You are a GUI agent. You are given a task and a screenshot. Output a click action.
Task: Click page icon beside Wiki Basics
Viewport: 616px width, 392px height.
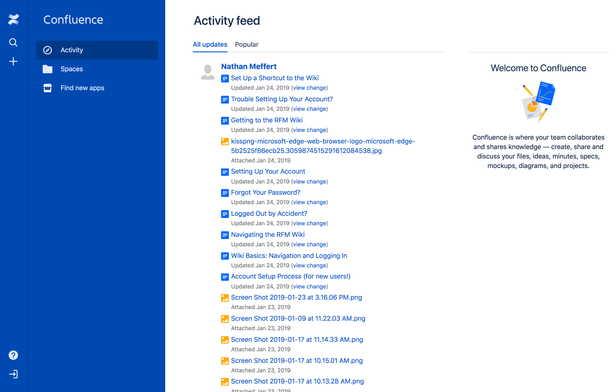(x=225, y=256)
